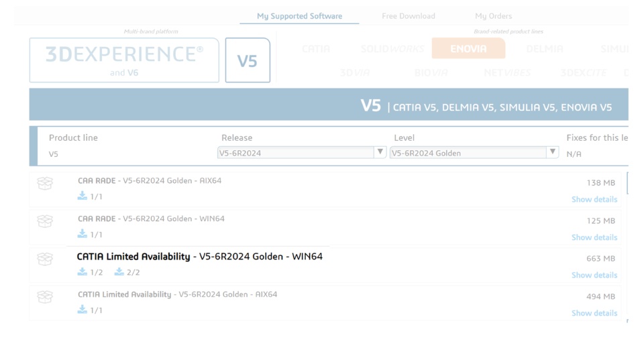Screen dimensions: 644x362
Task: Click the CATIA Limited Availability WIN64 box icon
Action: click(x=45, y=259)
